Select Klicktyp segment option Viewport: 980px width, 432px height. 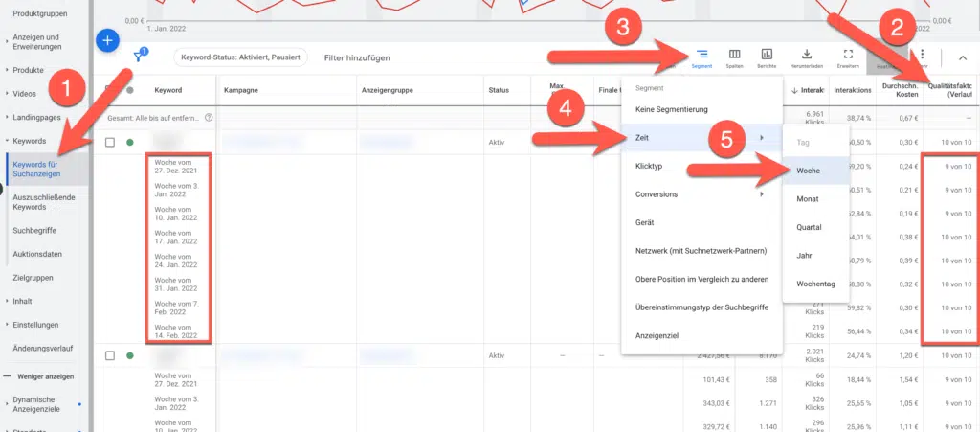click(x=702, y=166)
